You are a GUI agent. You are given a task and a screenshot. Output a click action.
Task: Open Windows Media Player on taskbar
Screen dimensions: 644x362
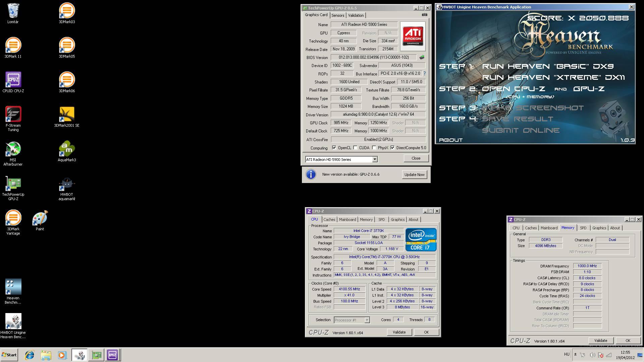[62, 355]
